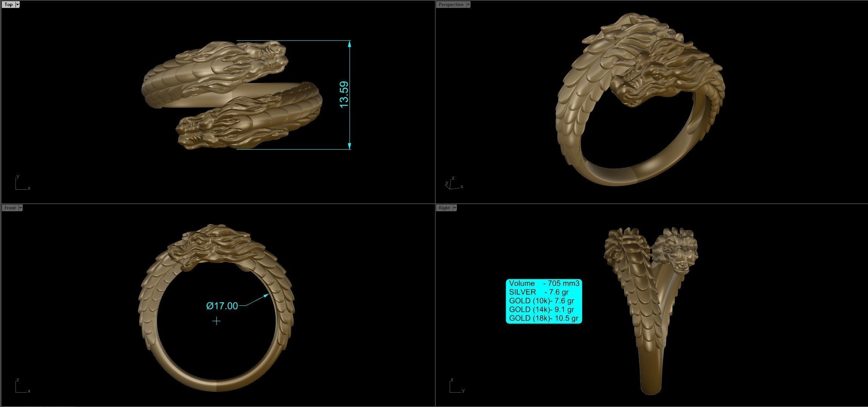Click the 'GOLD (18k)- 10.5 gr' line
868x407 pixels.
coord(543,318)
